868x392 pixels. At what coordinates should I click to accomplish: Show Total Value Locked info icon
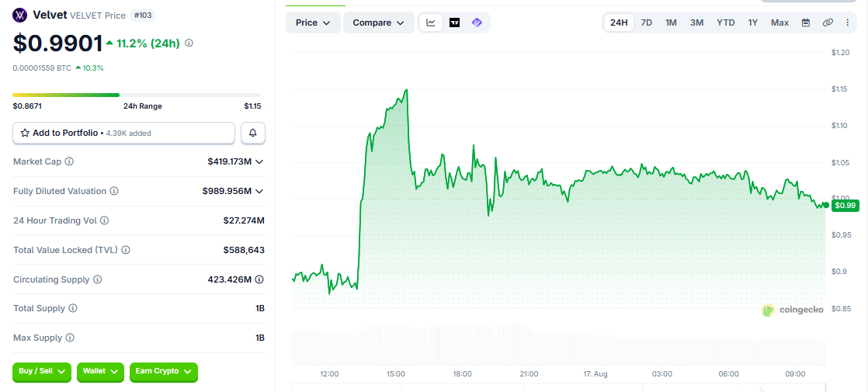click(x=126, y=250)
